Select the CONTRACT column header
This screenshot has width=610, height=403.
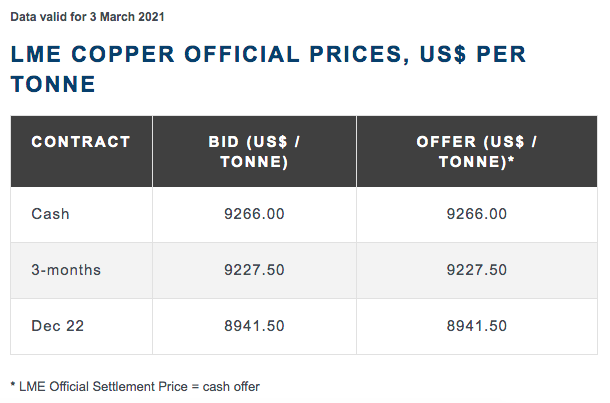point(81,142)
